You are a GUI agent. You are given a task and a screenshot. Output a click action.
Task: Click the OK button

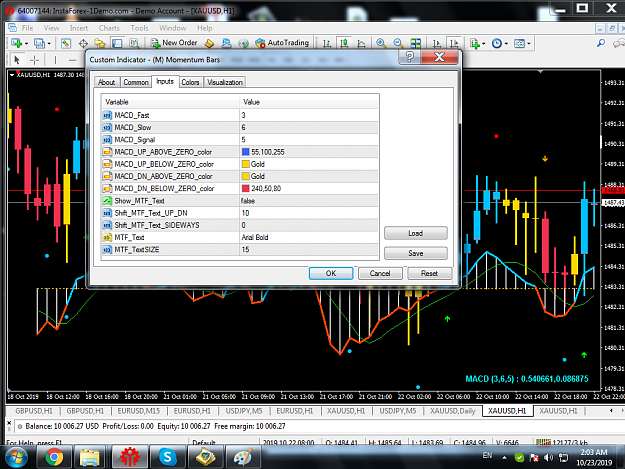(331, 273)
